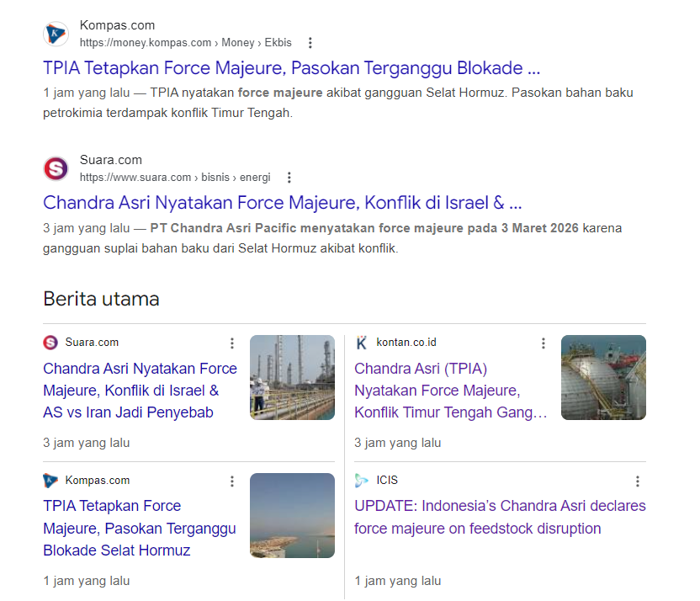
Task: Open 'TPIA Tetapkan Force Majeure, Pasokan Terganggu Blokade ...' result
Action: tap(291, 68)
